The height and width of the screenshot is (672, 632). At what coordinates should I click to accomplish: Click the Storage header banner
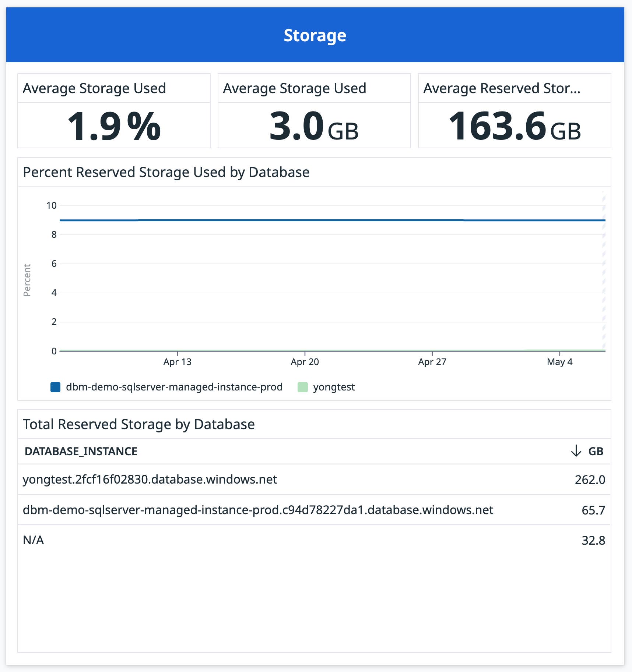(x=315, y=35)
